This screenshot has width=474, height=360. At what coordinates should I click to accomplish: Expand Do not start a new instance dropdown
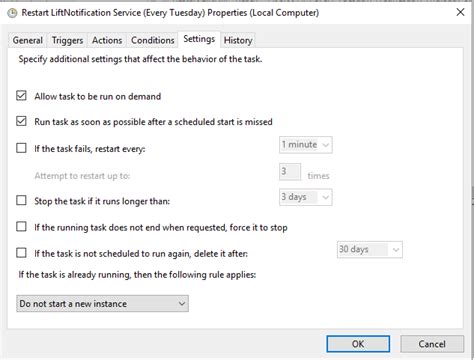pyautogui.click(x=102, y=303)
